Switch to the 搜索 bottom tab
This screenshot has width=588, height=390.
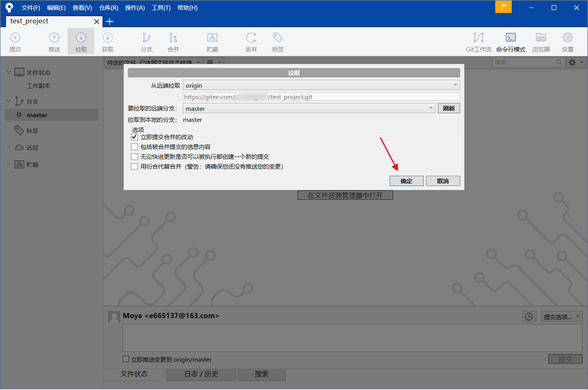(x=261, y=374)
